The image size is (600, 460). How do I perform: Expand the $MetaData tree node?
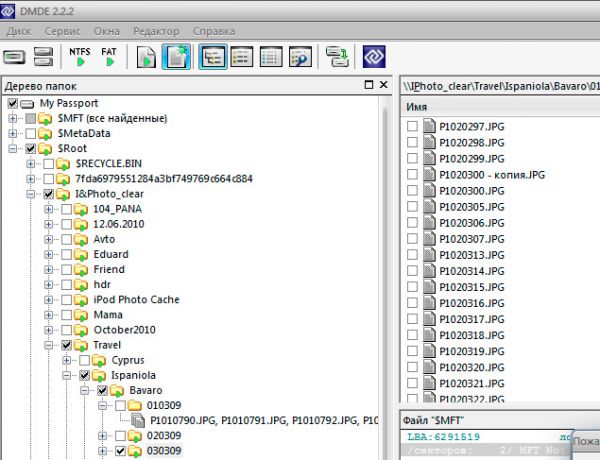pos(14,134)
